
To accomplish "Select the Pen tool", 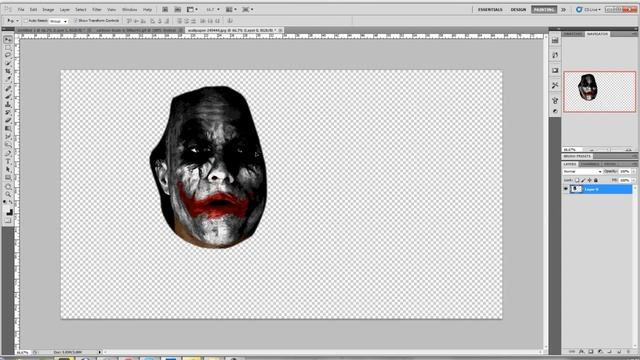I will point(8,154).
